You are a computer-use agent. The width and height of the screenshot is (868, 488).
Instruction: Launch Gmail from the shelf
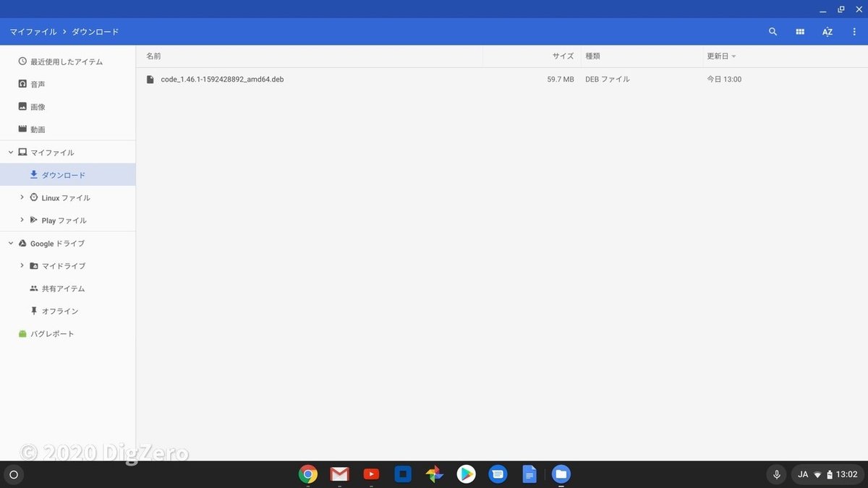coord(339,474)
